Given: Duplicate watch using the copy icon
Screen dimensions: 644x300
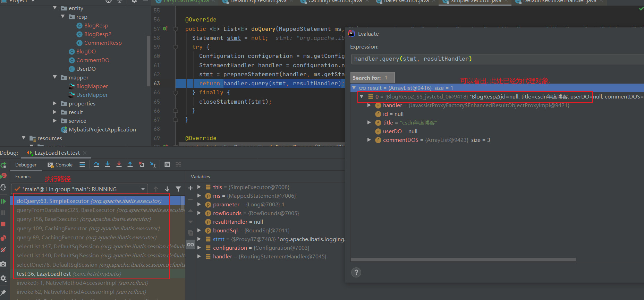Looking at the screenshot, I should click(x=190, y=233).
